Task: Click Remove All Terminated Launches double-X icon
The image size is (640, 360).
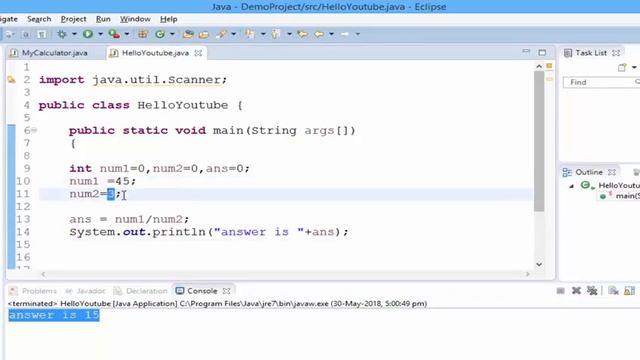Action: [592, 291]
